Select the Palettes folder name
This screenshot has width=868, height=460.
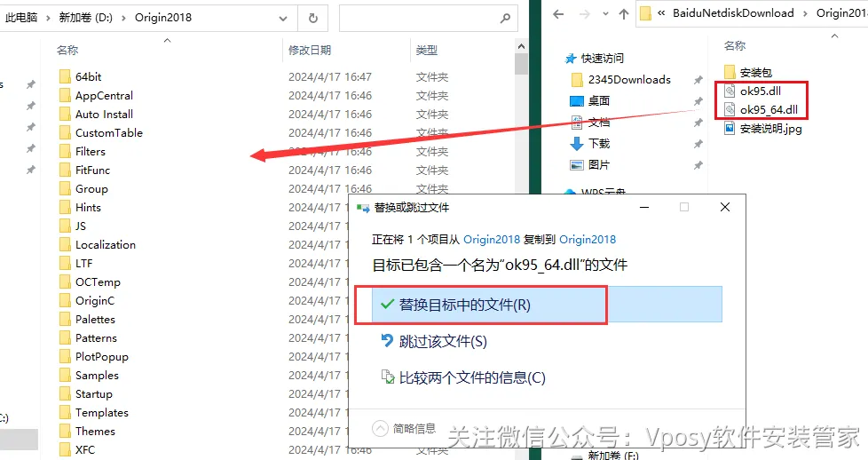[x=95, y=319]
